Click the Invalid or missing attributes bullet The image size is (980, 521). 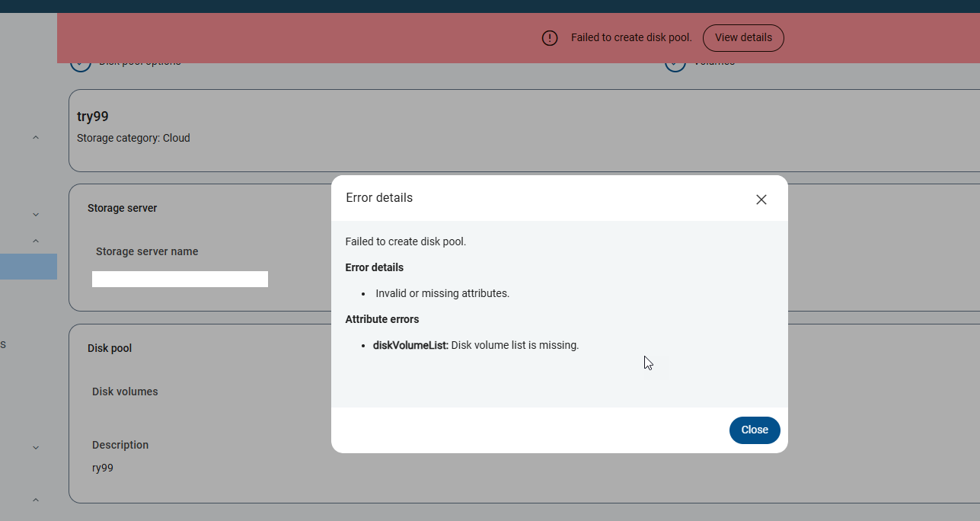[x=442, y=293]
